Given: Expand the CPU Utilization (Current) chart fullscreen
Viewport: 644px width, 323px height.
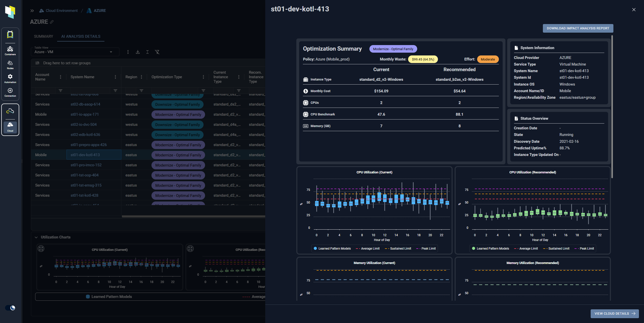Looking at the screenshot, I should tap(41, 249).
